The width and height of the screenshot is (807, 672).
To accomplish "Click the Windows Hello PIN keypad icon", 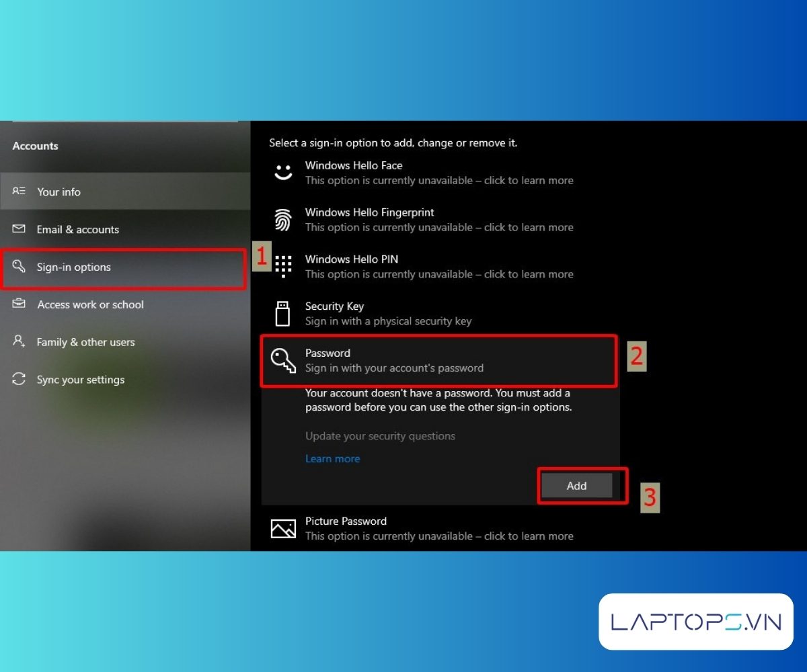I will click(x=283, y=267).
